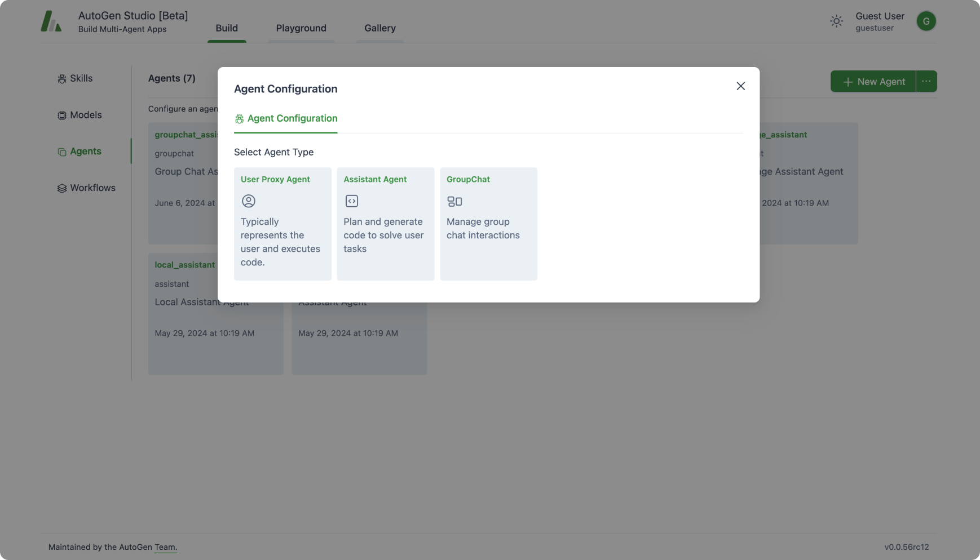Toggle the light/dark theme sun icon

pos(836,21)
